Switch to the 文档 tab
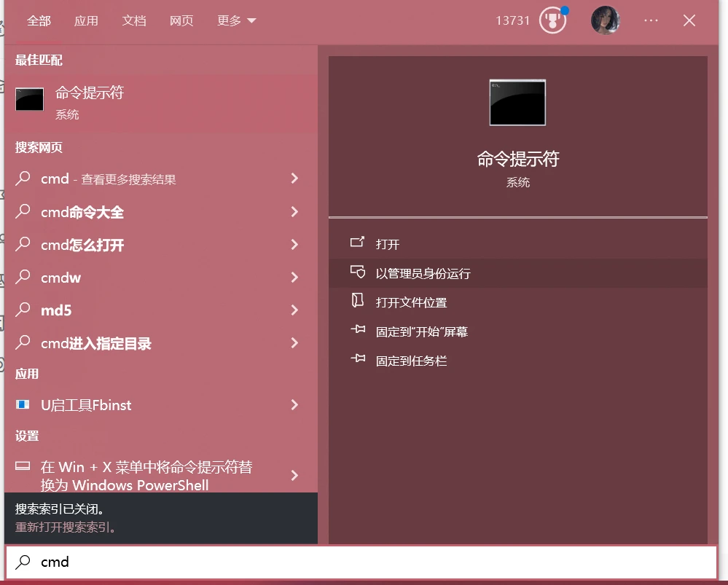 (x=134, y=21)
